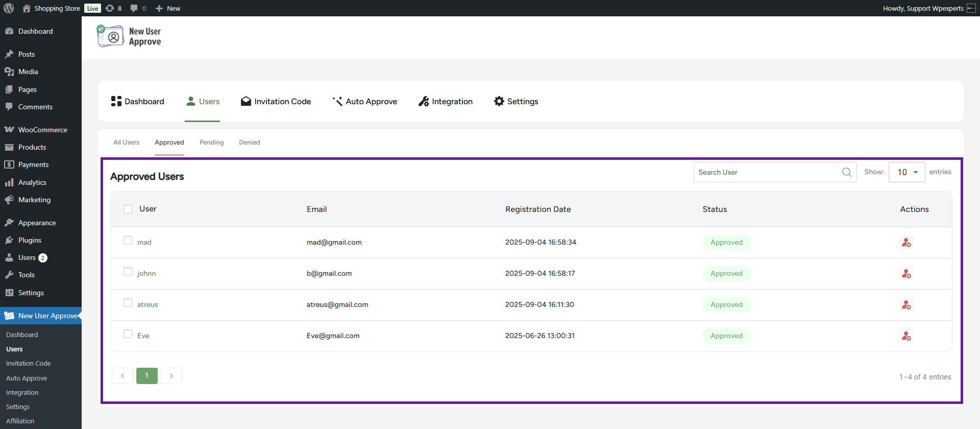Check the select-all checkbox in User header
This screenshot has height=429, width=980.
(128, 209)
